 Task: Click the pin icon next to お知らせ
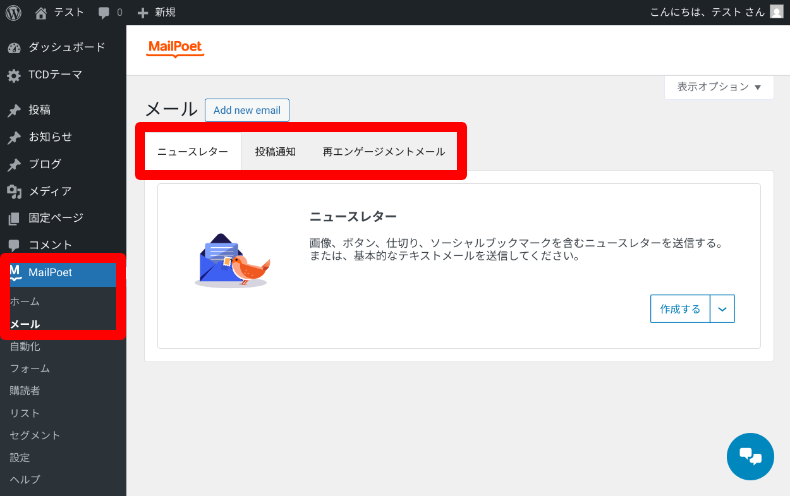(x=14, y=138)
